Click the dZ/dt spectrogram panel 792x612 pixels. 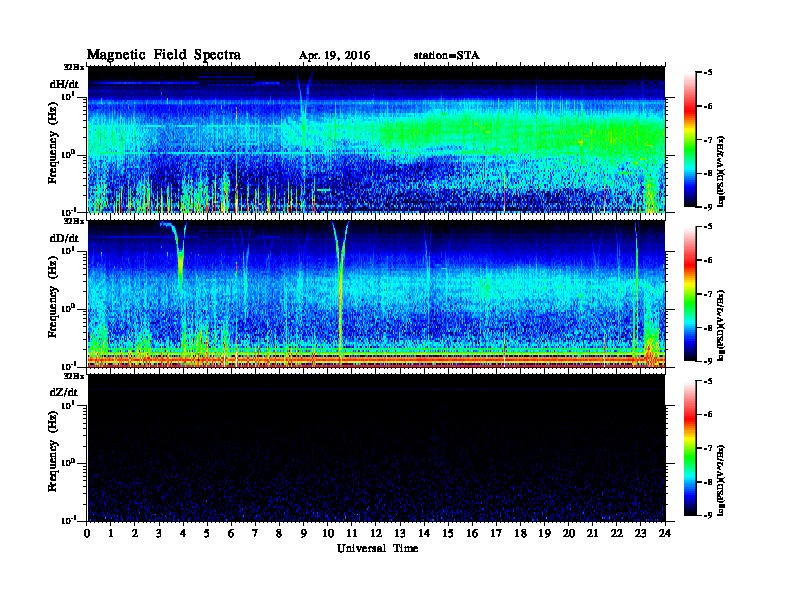coord(376,448)
